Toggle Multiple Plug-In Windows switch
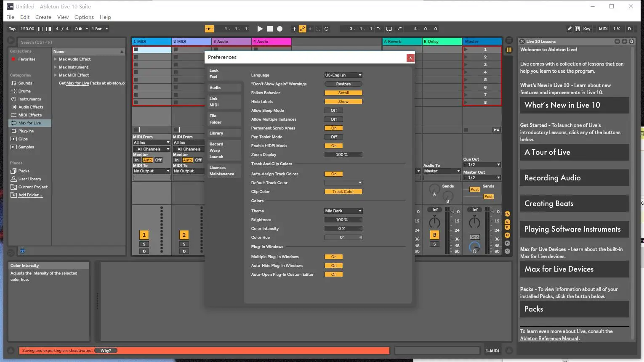 pyautogui.click(x=333, y=256)
